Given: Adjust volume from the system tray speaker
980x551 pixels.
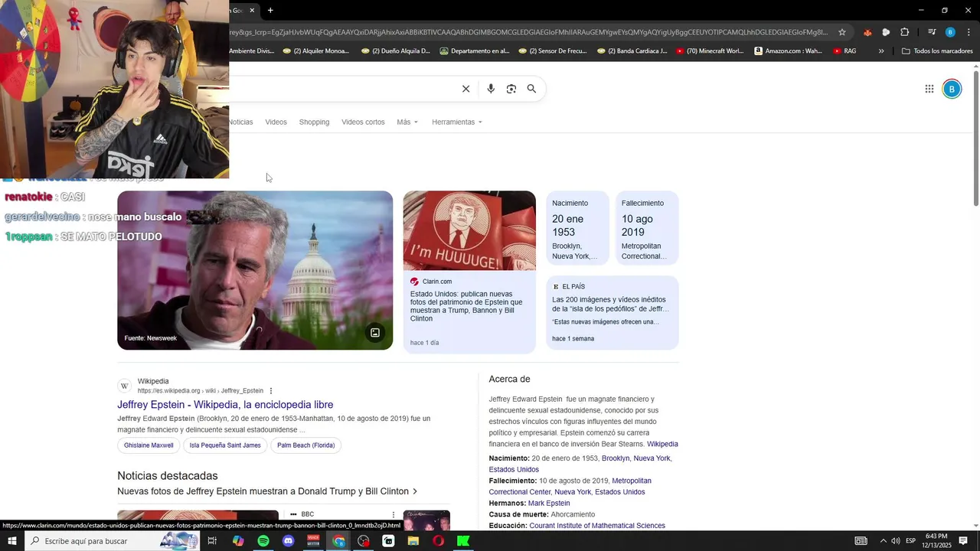Looking at the screenshot, I should click(895, 541).
